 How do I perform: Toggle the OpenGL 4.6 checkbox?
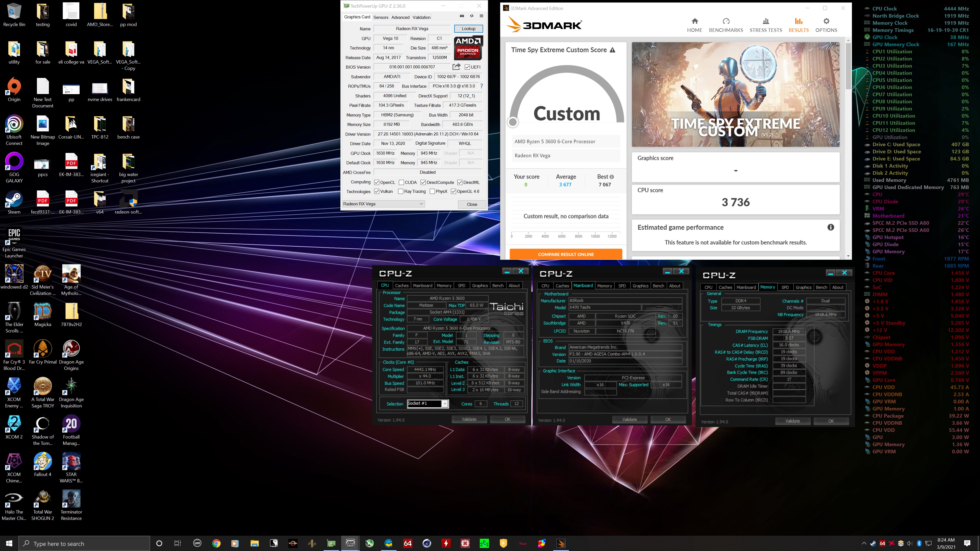tap(453, 191)
